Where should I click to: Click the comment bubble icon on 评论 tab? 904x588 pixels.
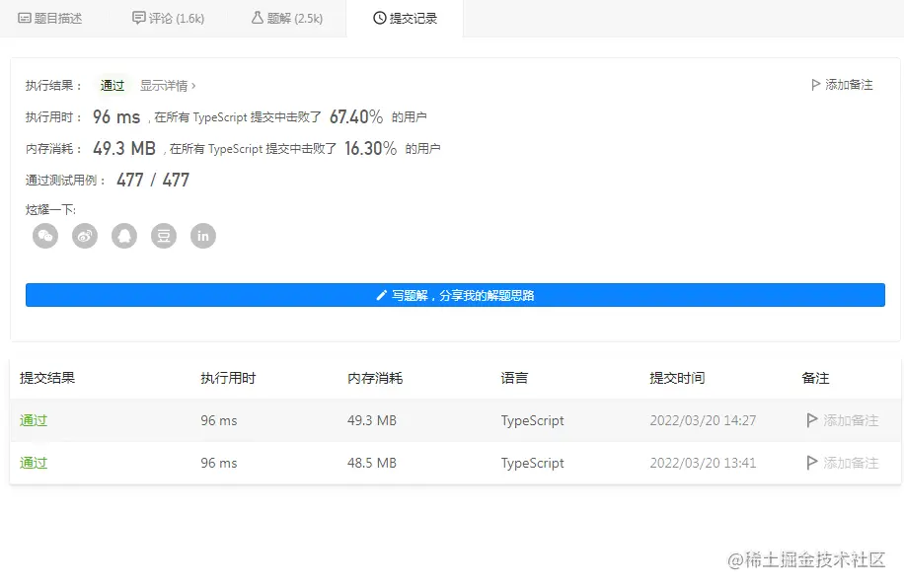pos(139,18)
